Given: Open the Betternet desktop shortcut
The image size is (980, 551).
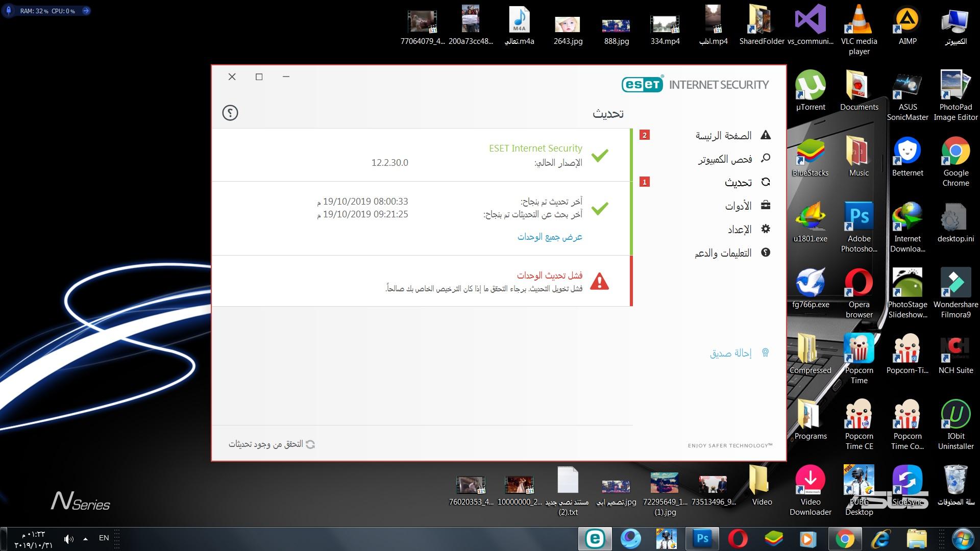Looking at the screenshot, I should pyautogui.click(x=908, y=157).
